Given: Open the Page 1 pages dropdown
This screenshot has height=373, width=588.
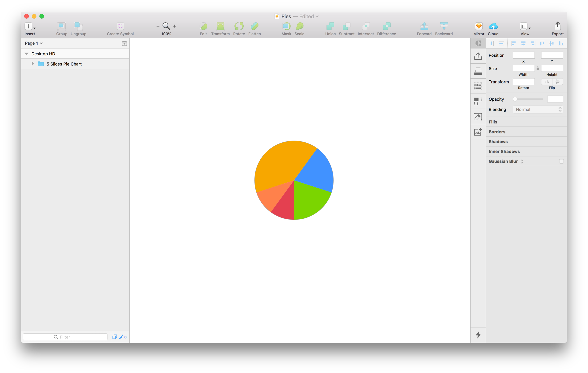Looking at the screenshot, I should pos(34,43).
